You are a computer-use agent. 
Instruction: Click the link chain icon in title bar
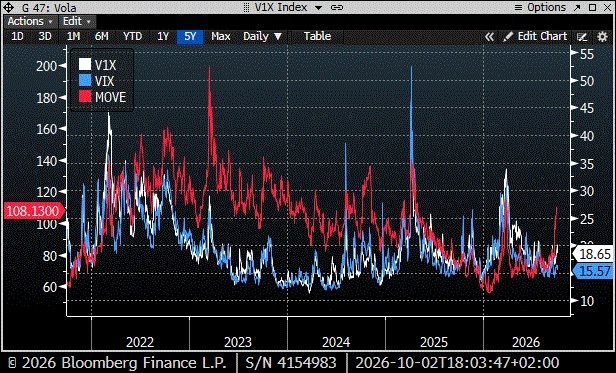337,7
